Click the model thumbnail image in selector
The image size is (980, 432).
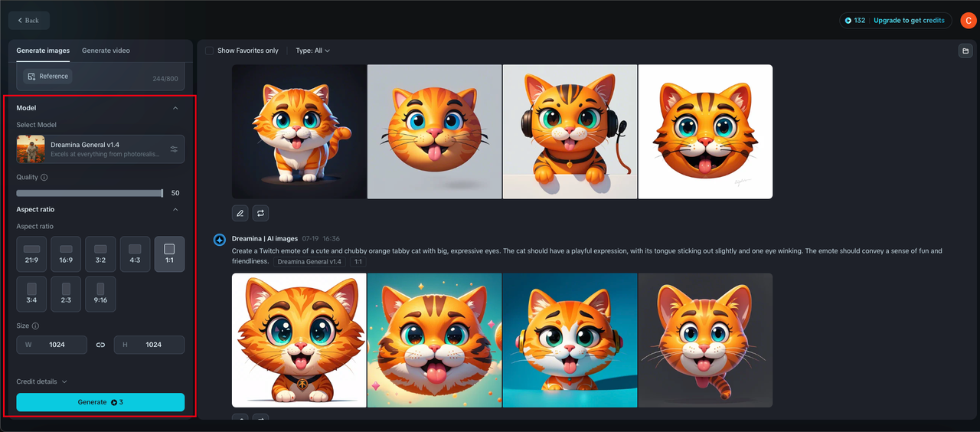pos(31,149)
